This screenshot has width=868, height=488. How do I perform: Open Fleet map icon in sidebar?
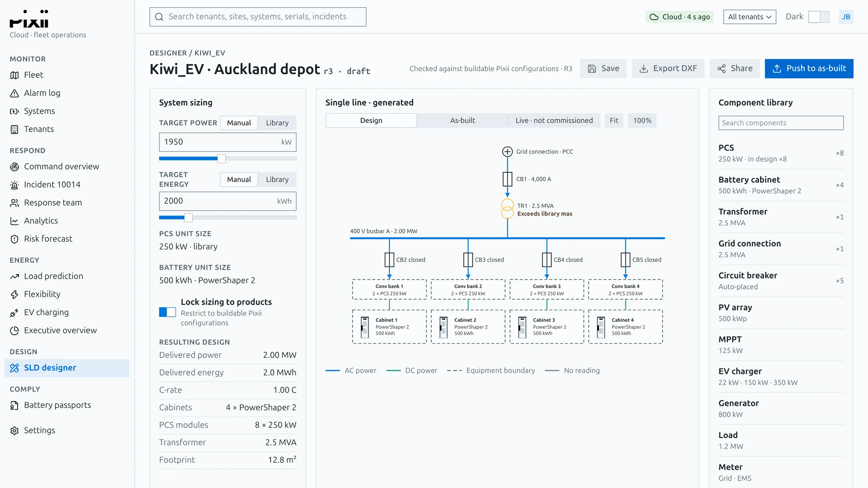point(14,75)
